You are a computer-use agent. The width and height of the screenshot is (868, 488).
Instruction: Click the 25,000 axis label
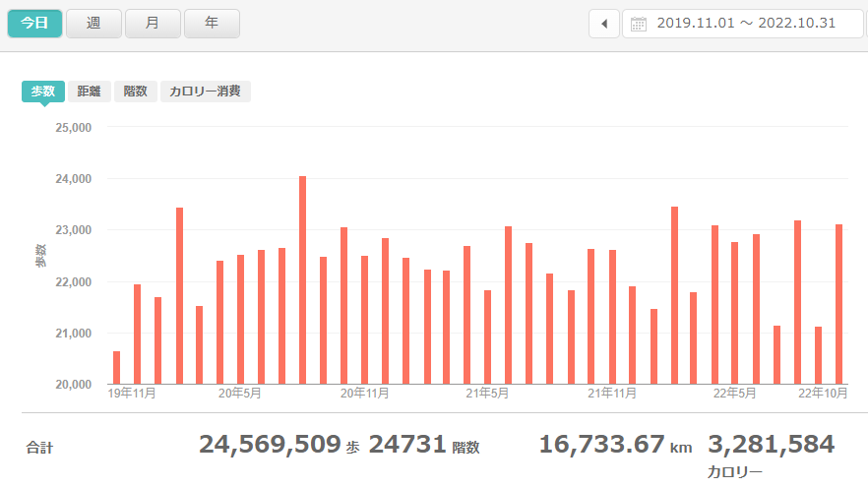point(74,128)
